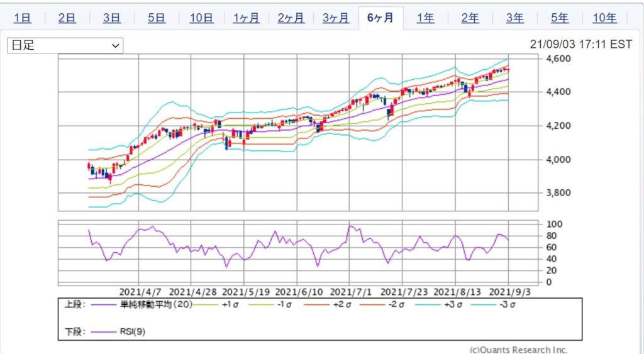
Task: Show the 3日 chart range
Action: coord(112,18)
